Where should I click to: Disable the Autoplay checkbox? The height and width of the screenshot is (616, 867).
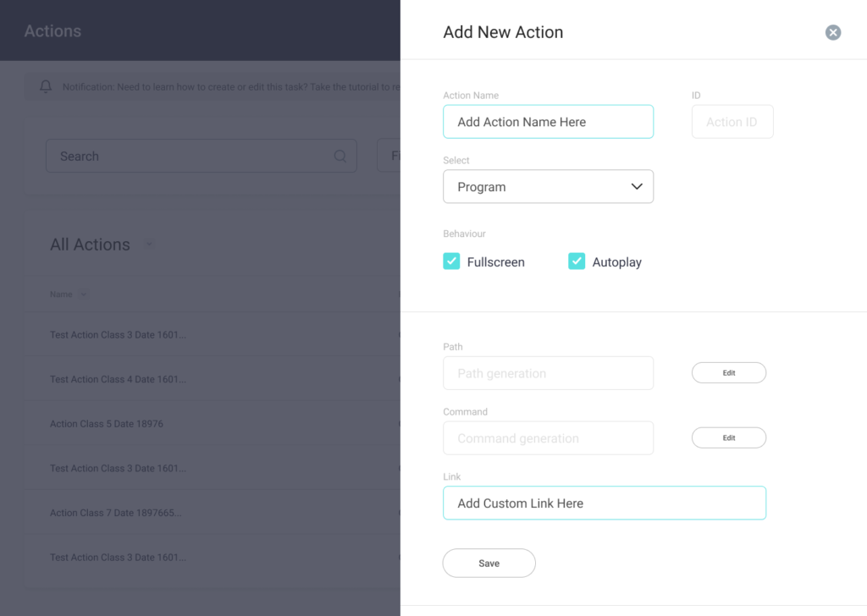(x=577, y=261)
